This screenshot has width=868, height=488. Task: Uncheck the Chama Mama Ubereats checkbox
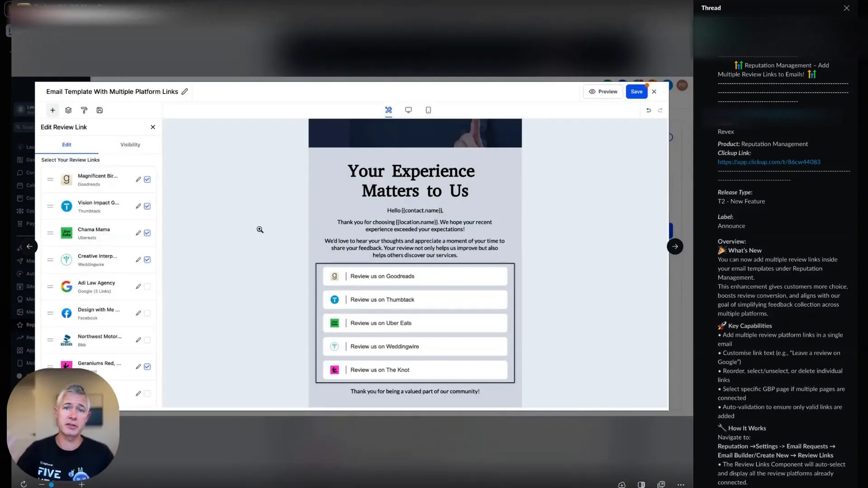coord(147,233)
